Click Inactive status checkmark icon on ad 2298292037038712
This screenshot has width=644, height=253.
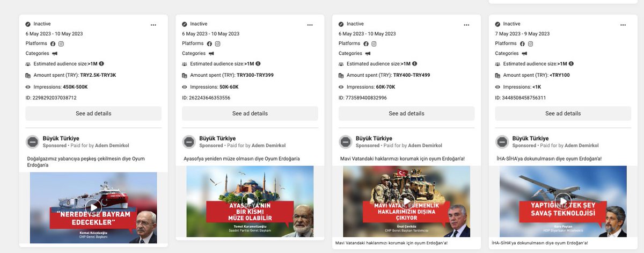pyautogui.click(x=28, y=24)
